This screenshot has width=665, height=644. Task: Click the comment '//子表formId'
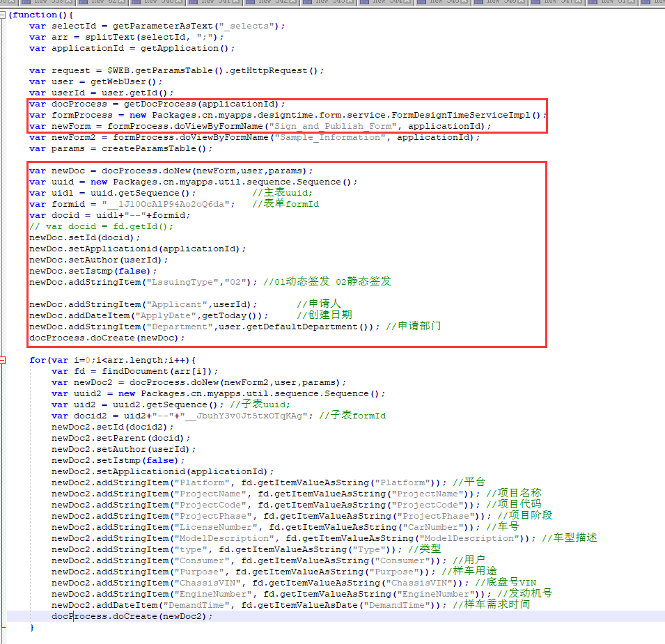coord(352,416)
